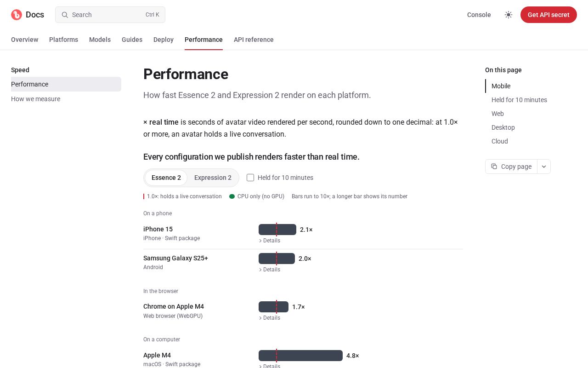Tick the Held for 10 minutes checkbox
Image resolution: width=588 pixels, height=368 pixels.
[250, 178]
